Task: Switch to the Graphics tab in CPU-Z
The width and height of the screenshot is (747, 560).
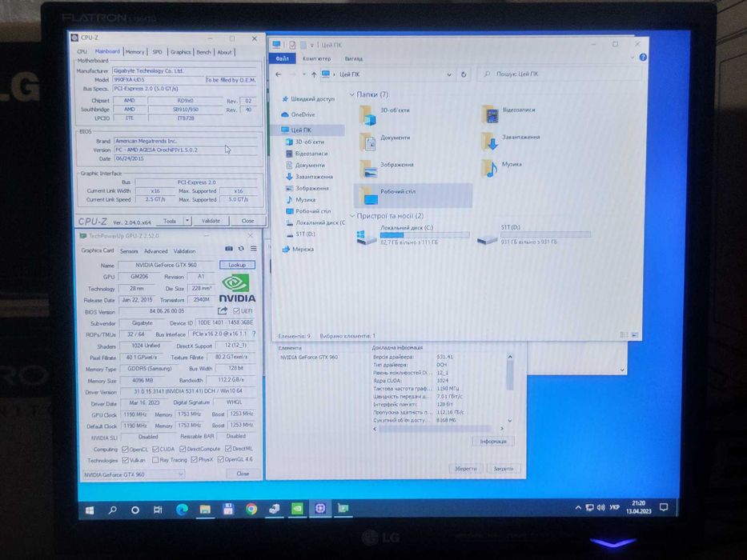Action: [x=181, y=52]
